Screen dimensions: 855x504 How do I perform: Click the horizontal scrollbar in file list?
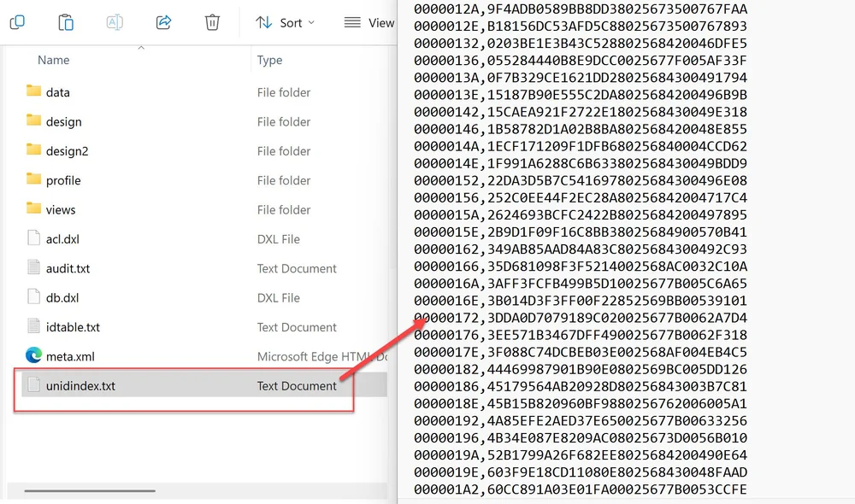point(90,490)
